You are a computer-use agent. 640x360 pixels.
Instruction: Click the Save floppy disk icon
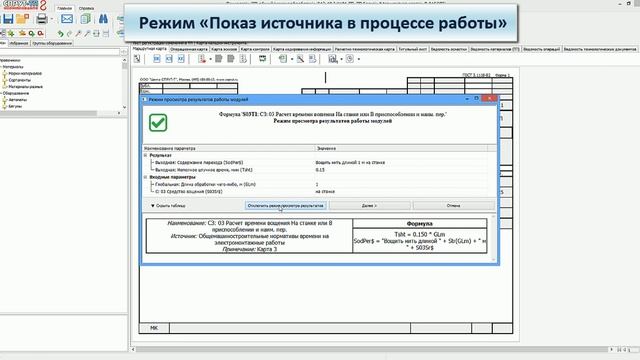point(8,18)
